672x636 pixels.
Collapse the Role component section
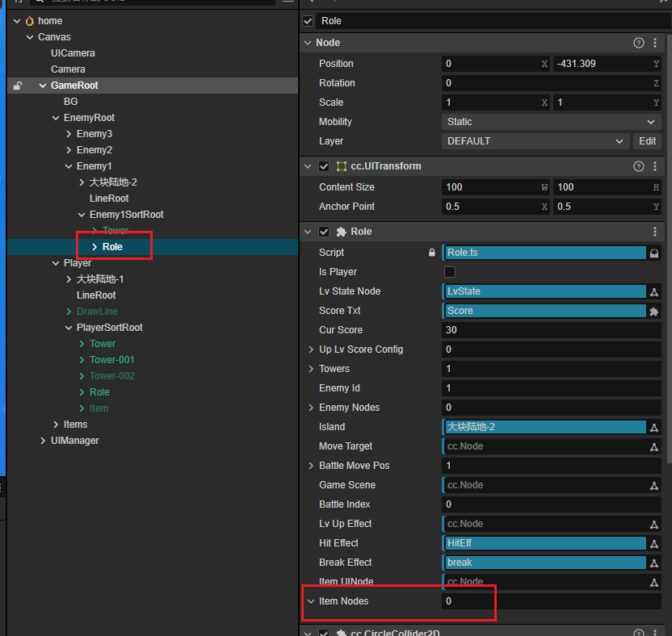[308, 232]
